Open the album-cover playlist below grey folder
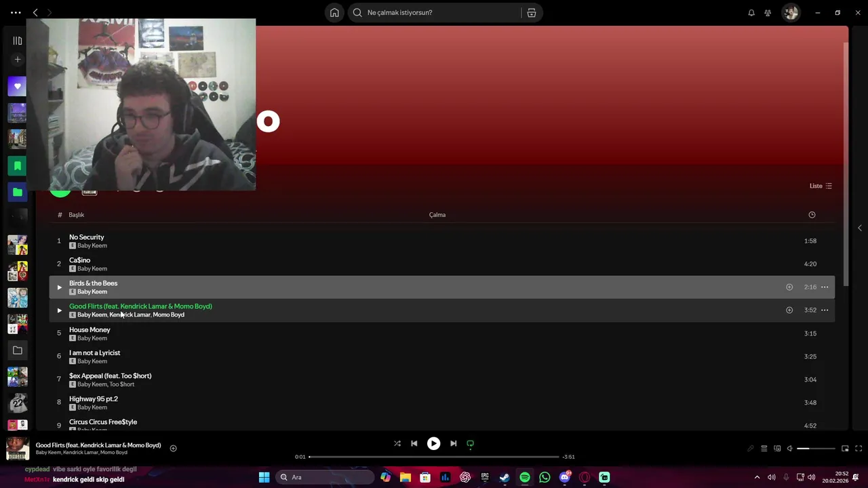The height and width of the screenshot is (488, 868). 18,377
